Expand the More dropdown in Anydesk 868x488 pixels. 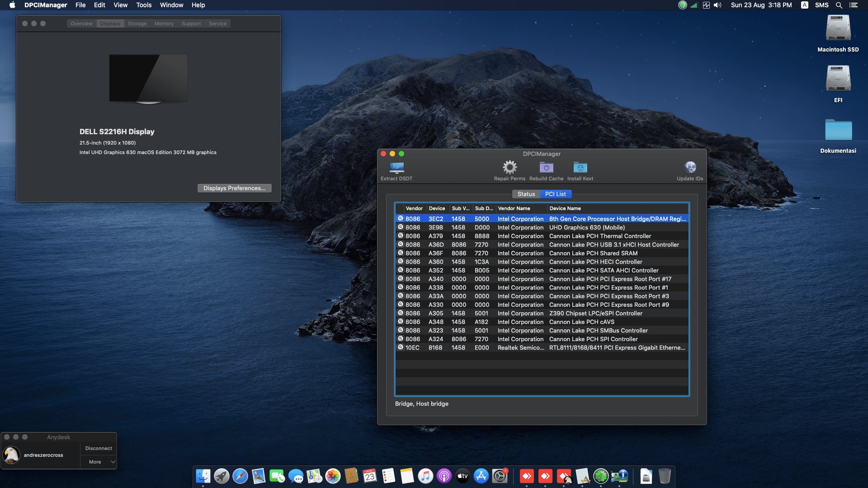click(99, 462)
